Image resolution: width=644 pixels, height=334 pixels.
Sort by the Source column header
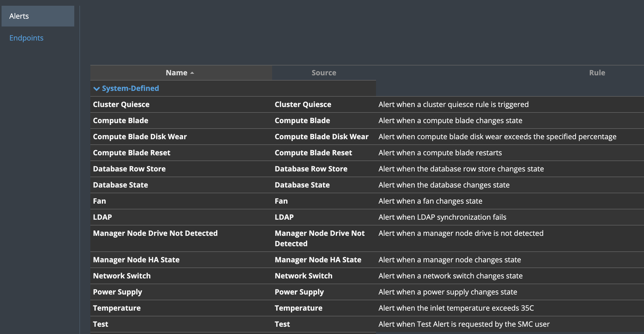point(324,73)
